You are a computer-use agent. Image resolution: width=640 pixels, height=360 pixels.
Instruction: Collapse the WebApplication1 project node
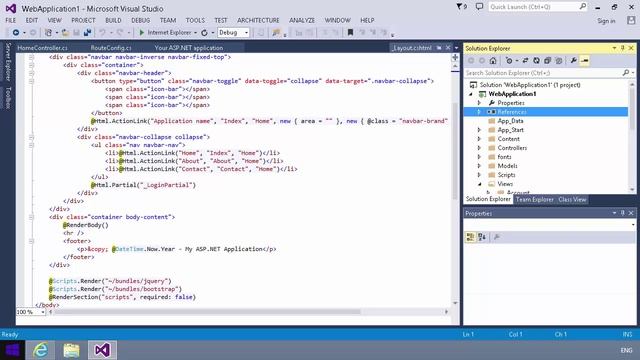(x=471, y=94)
